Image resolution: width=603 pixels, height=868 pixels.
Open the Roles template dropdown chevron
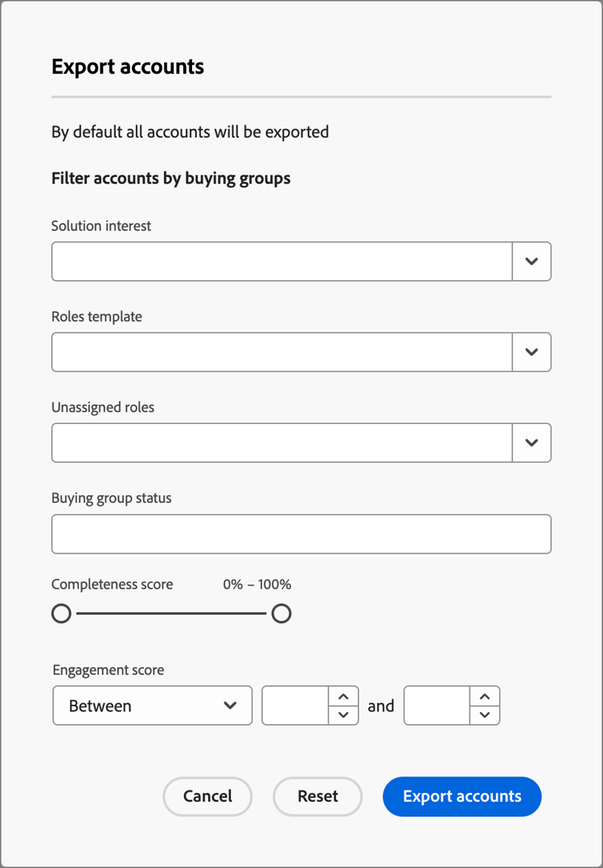tap(531, 352)
